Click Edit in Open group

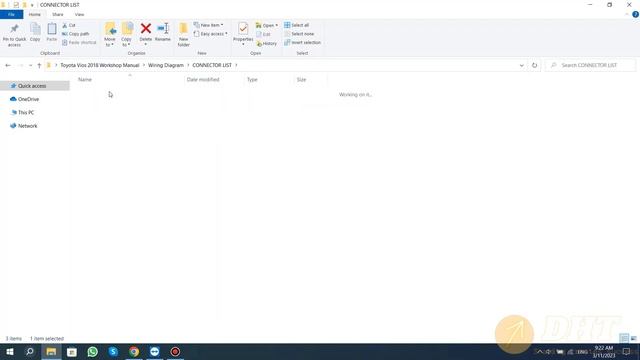click(263, 34)
